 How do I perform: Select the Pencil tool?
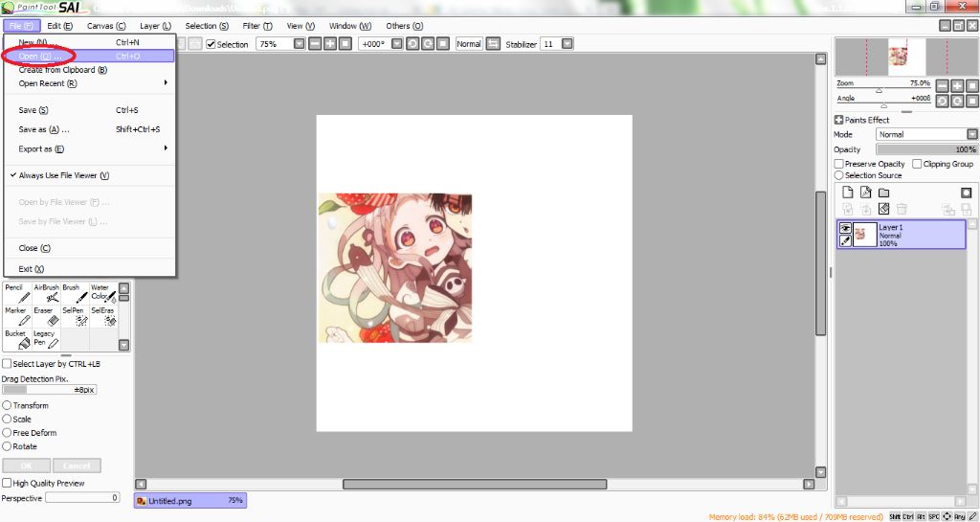point(17,293)
